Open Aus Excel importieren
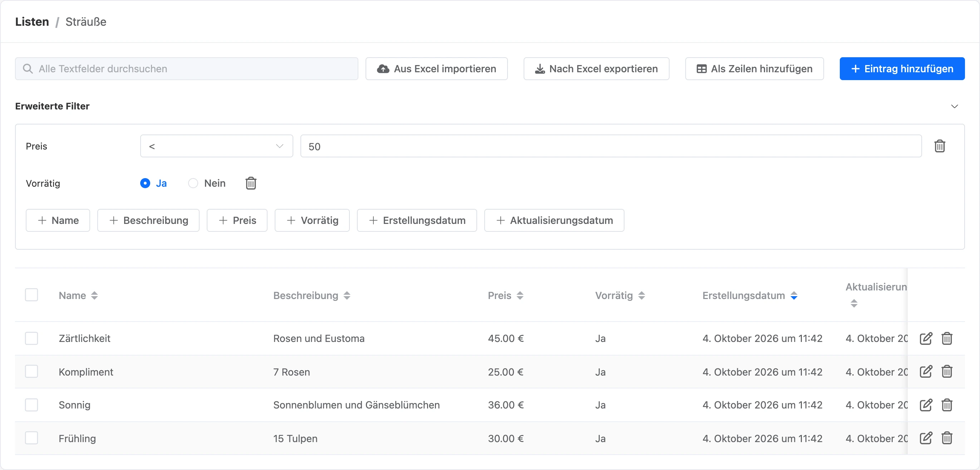Viewport: 980px width, 470px height. (436, 69)
